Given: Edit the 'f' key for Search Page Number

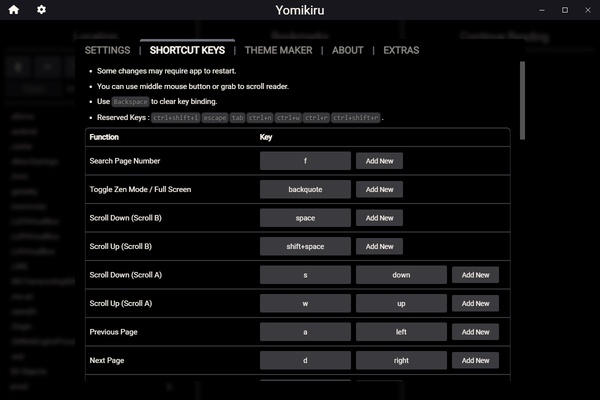Looking at the screenshot, I should click(x=305, y=161).
